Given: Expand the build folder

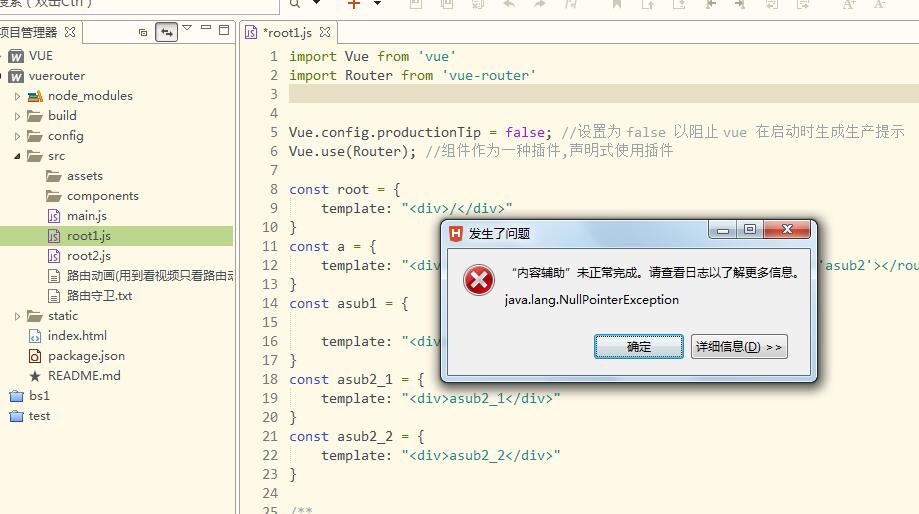Looking at the screenshot, I should 18,116.
